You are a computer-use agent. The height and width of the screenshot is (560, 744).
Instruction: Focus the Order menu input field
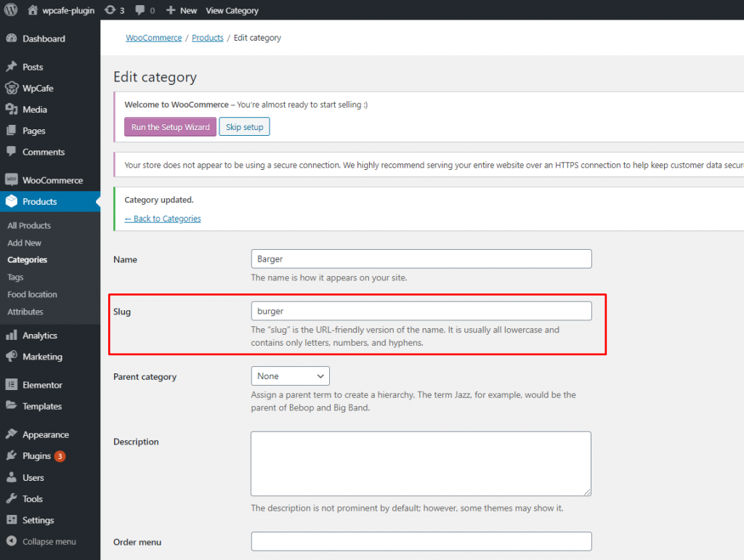(x=421, y=541)
